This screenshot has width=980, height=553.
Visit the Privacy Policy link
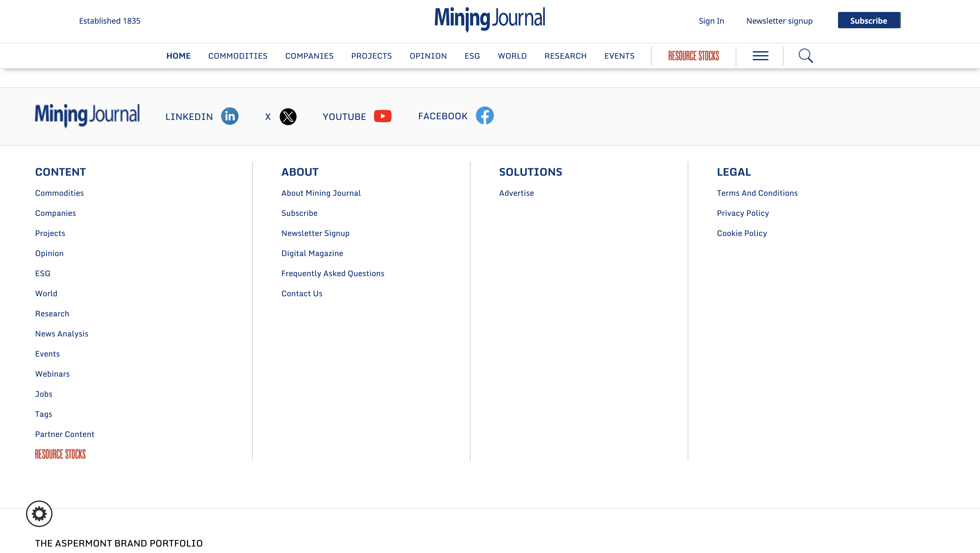click(x=742, y=213)
